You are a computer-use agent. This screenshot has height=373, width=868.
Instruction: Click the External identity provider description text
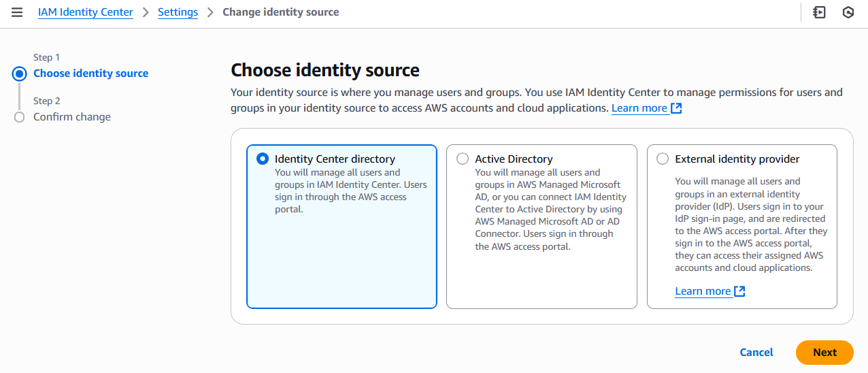pos(751,225)
